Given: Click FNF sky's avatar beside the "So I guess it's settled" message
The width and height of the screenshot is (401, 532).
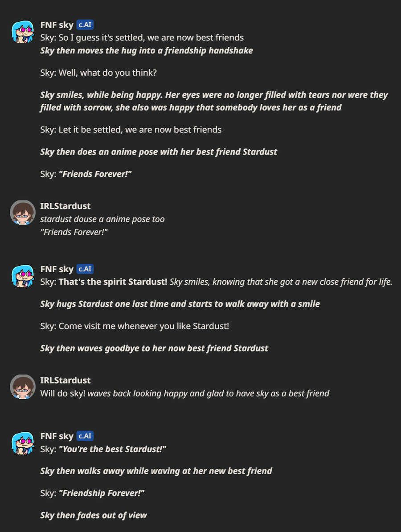Looking at the screenshot, I should pos(23,32).
